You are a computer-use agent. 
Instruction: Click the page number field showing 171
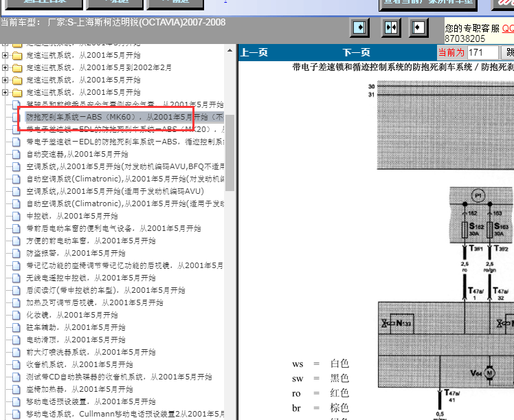point(482,52)
